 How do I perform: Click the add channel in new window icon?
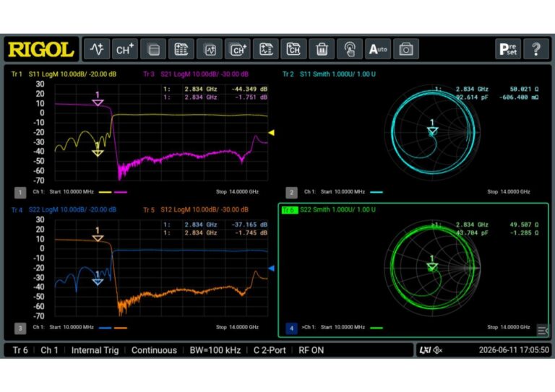pos(238,49)
